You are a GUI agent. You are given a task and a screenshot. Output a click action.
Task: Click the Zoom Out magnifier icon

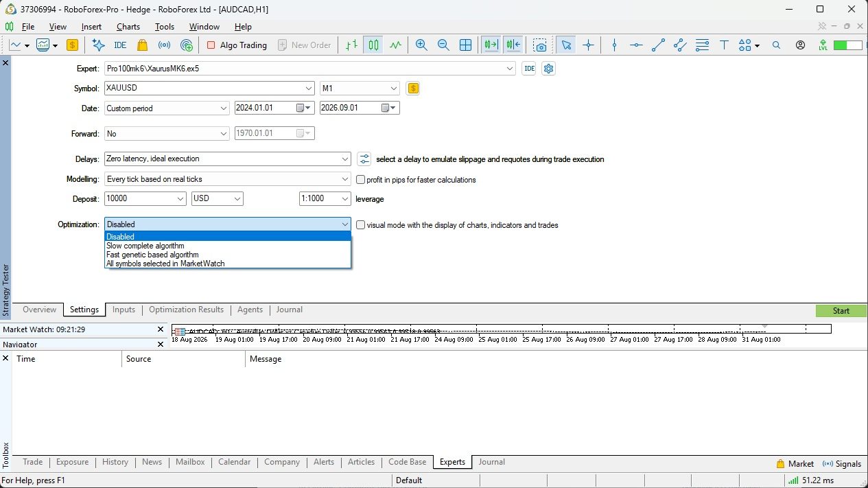point(443,45)
